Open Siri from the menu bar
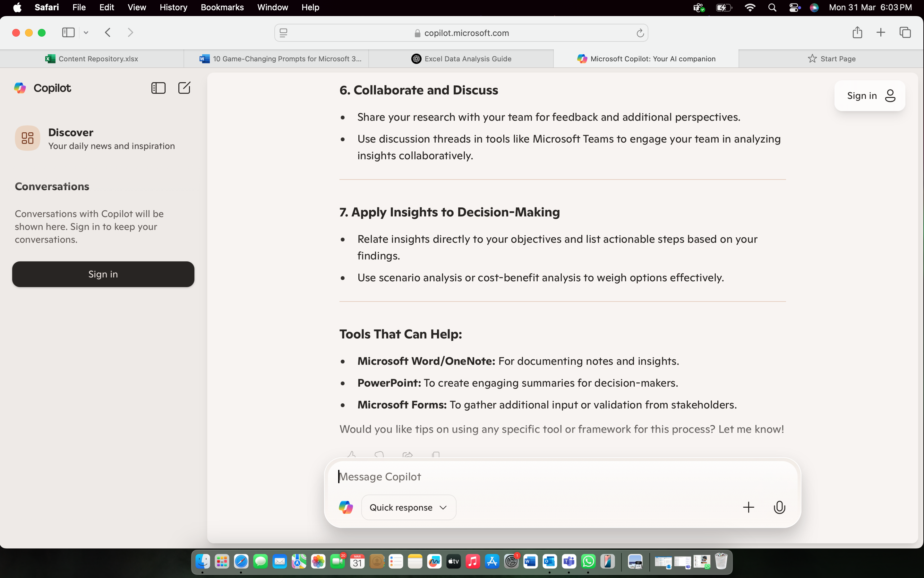 (x=814, y=8)
